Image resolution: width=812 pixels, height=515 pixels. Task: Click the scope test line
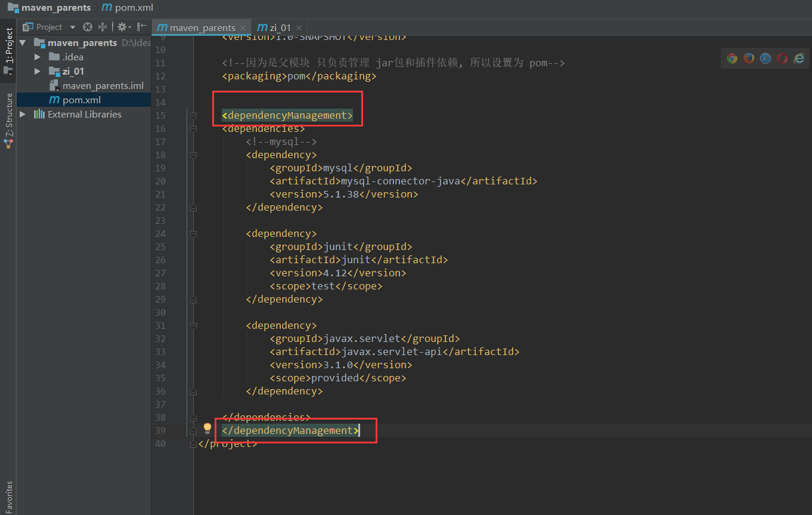pos(326,286)
